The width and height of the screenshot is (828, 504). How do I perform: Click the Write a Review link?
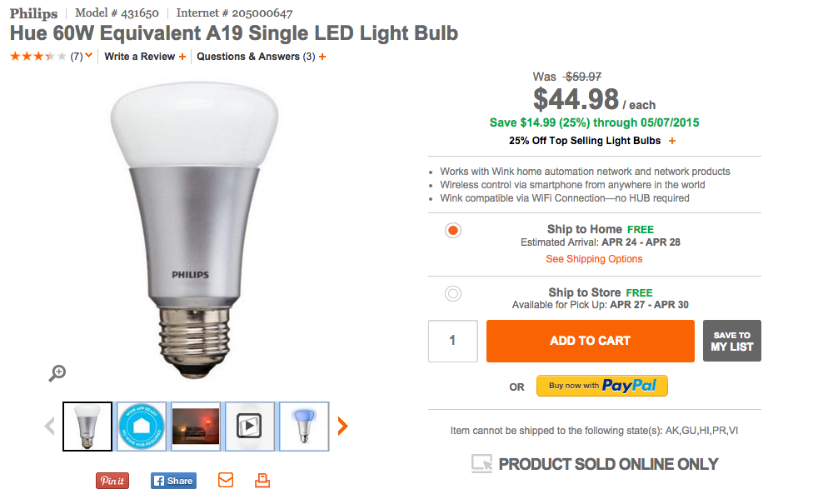pyautogui.click(x=139, y=57)
